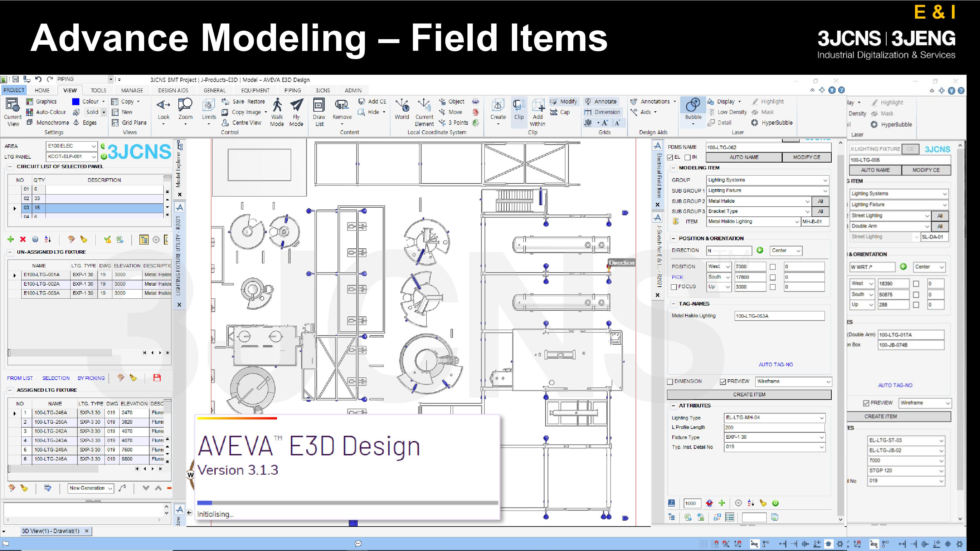Switch to EQUIPMENT ribbon tab
This screenshot has height=551, width=980.
[x=255, y=90]
